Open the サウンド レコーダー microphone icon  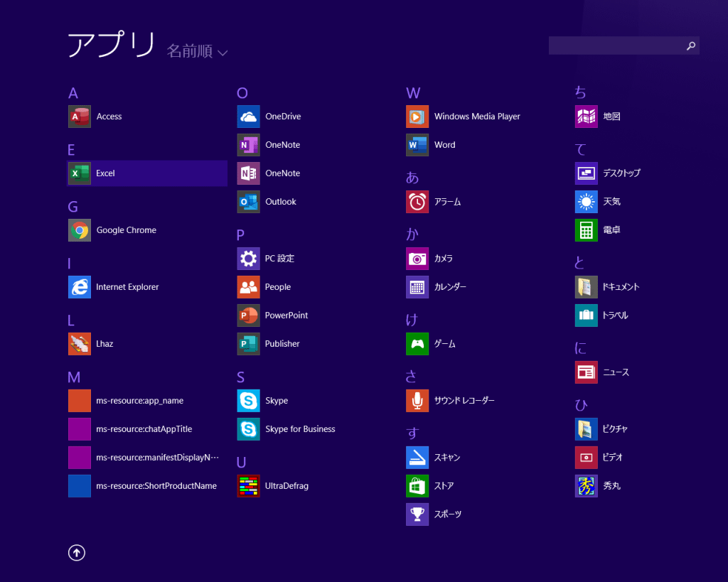(417, 401)
